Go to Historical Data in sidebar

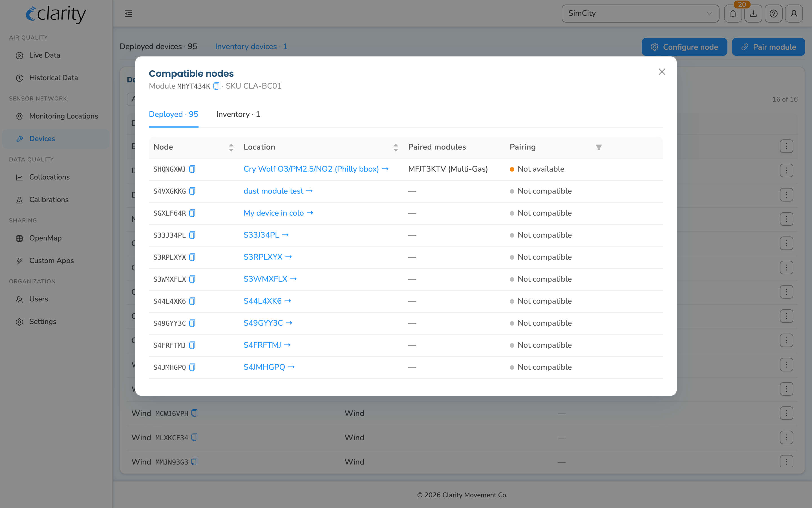(56, 78)
